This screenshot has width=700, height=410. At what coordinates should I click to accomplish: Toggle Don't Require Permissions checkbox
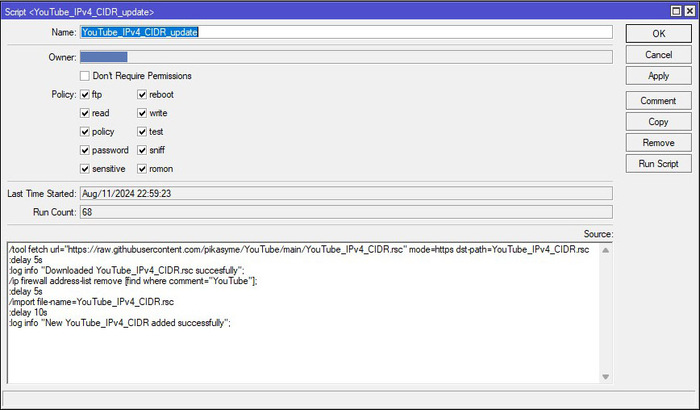(85, 76)
